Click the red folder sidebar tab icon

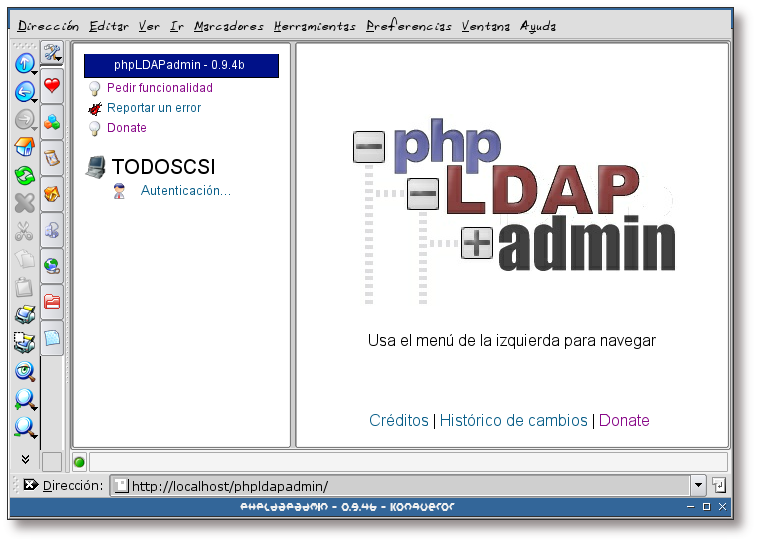pyautogui.click(x=52, y=301)
